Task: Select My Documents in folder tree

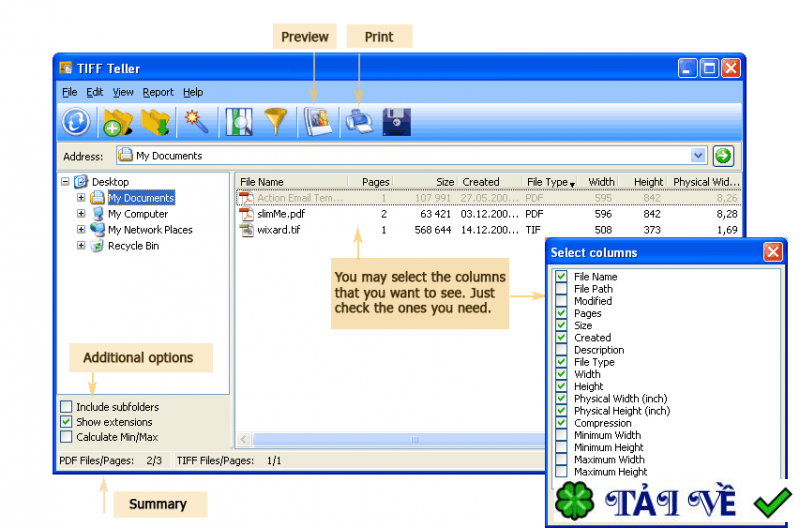Action: [x=141, y=198]
